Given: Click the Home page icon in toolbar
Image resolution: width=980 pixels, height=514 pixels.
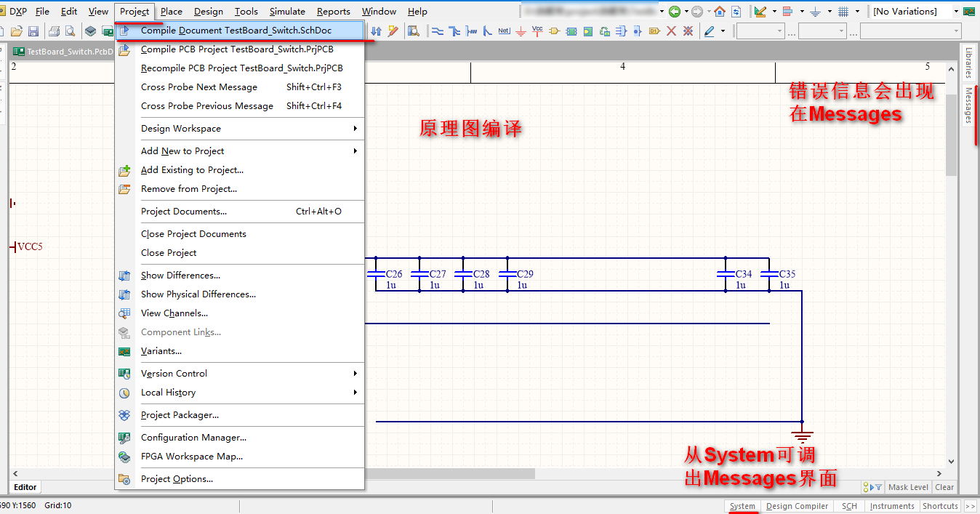Looking at the screenshot, I should pos(719,12).
